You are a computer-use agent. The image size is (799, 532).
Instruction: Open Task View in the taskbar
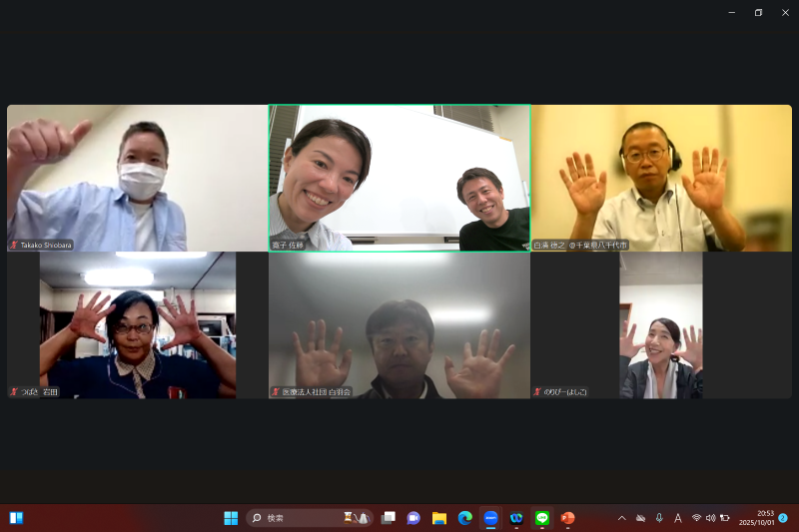[x=388, y=518]
